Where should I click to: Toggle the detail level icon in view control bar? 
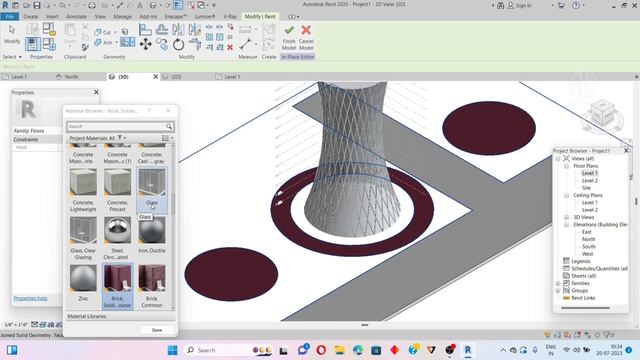tap(35, 324)
